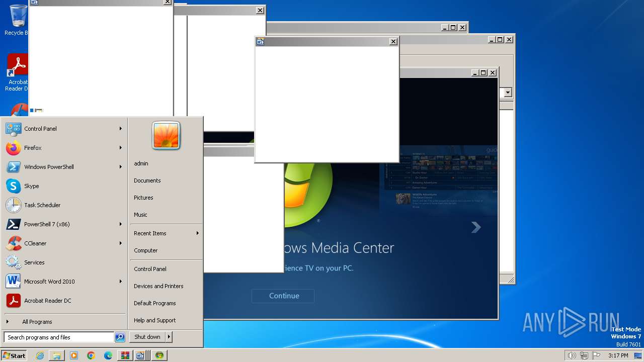Go to next slide arrow in Media Center
Viewport: 644px width, 362px height.
pyautogui.click(x=475, y=227)
